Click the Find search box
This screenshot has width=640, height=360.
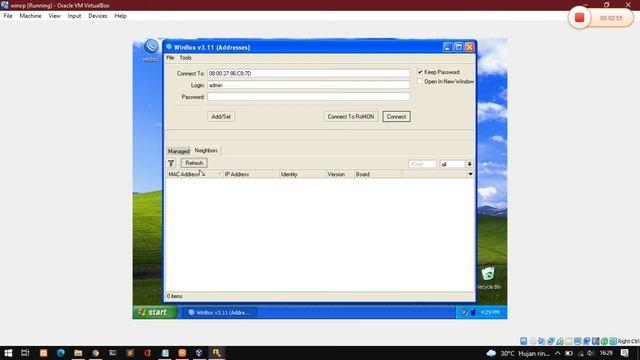pyautogui.click(x=422, y=164)
